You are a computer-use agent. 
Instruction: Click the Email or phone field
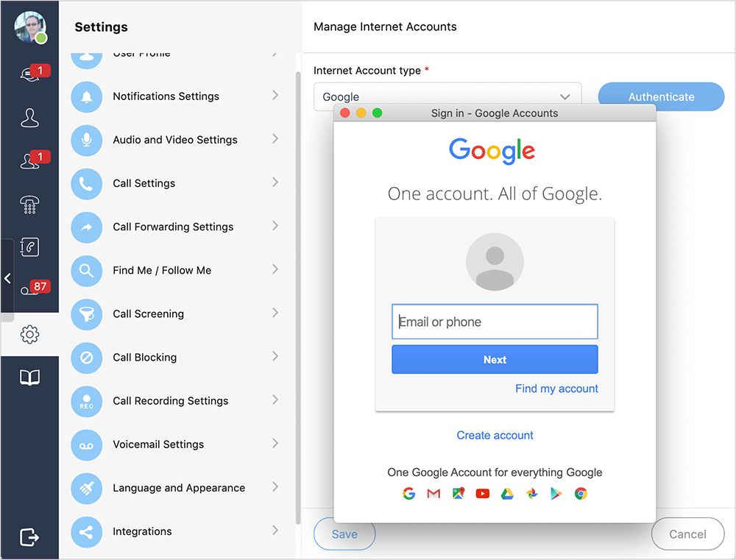coord(495,322)
